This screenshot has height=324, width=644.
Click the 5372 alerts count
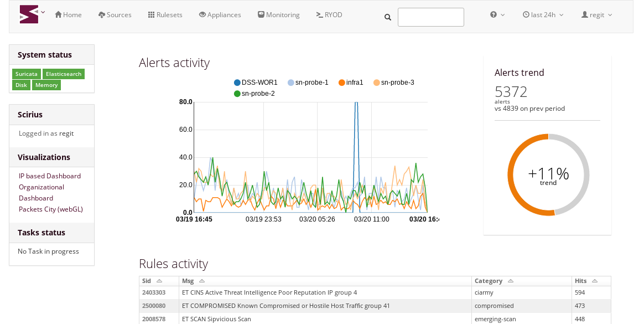coord(511,92)
